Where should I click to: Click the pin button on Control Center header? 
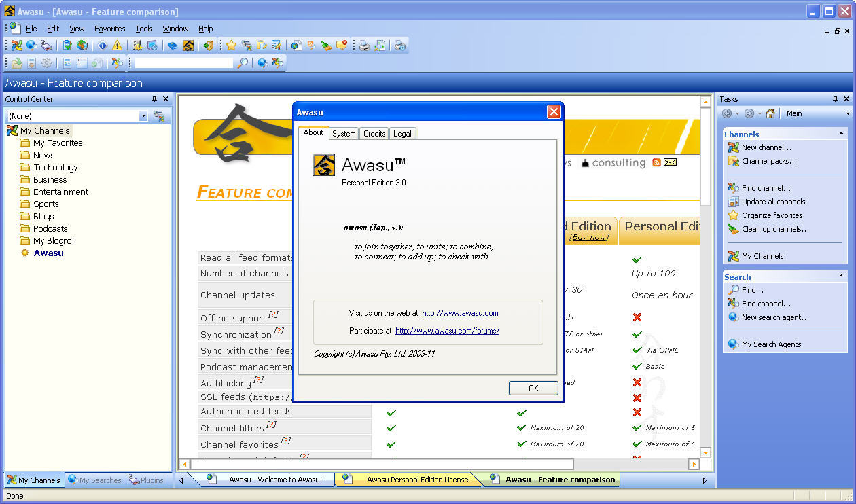coord(154,99)
